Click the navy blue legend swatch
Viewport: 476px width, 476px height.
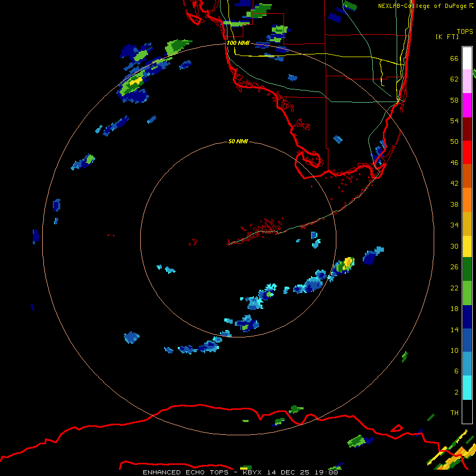click(x=467, y=317)
